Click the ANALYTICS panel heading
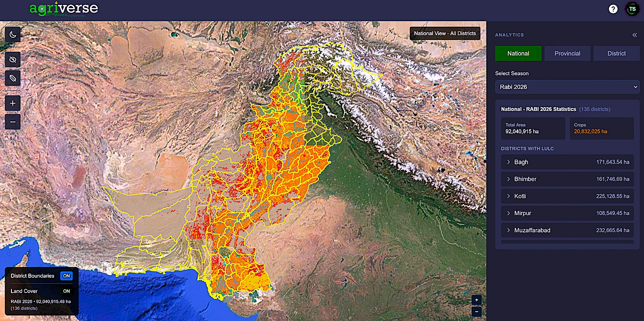Image resolution: width=644 pixels, height=321 pixels. coord(510,35)
